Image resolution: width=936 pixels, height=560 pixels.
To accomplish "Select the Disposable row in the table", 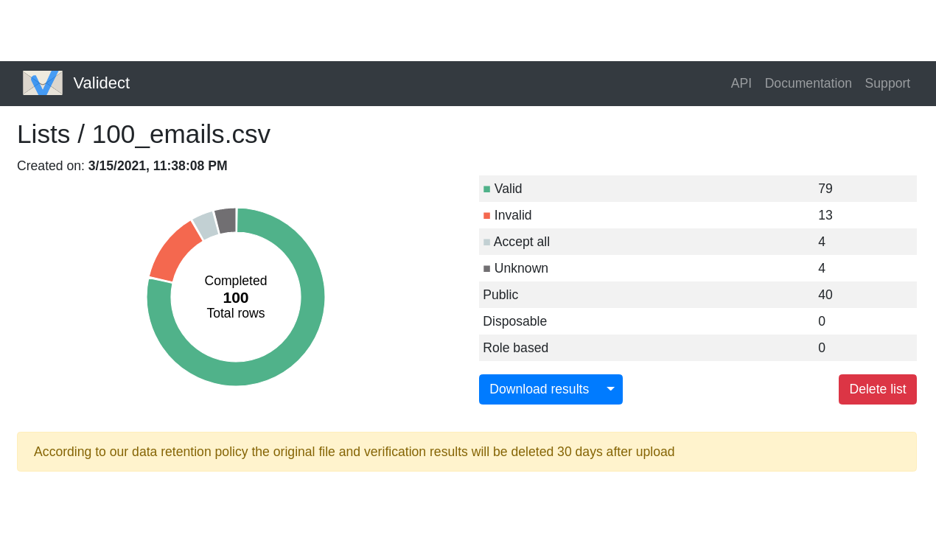I will [x=697, y=321].
